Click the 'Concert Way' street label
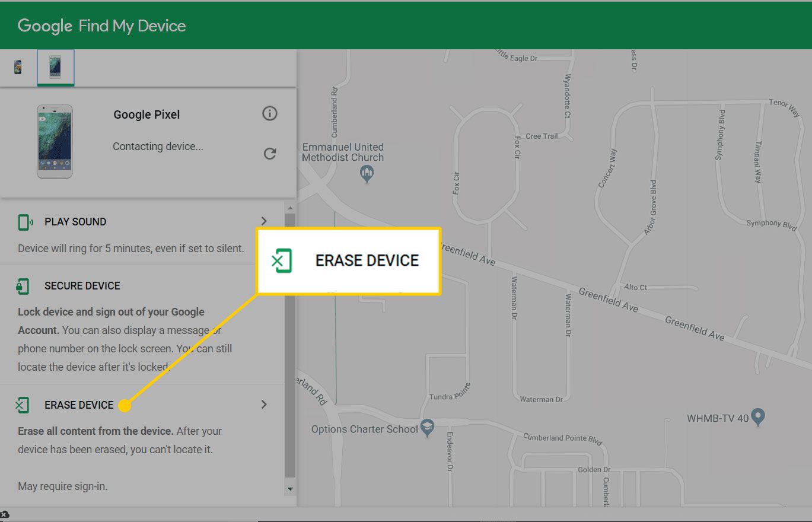The width and height of the screenshot is (812, 522). (607, 168)
